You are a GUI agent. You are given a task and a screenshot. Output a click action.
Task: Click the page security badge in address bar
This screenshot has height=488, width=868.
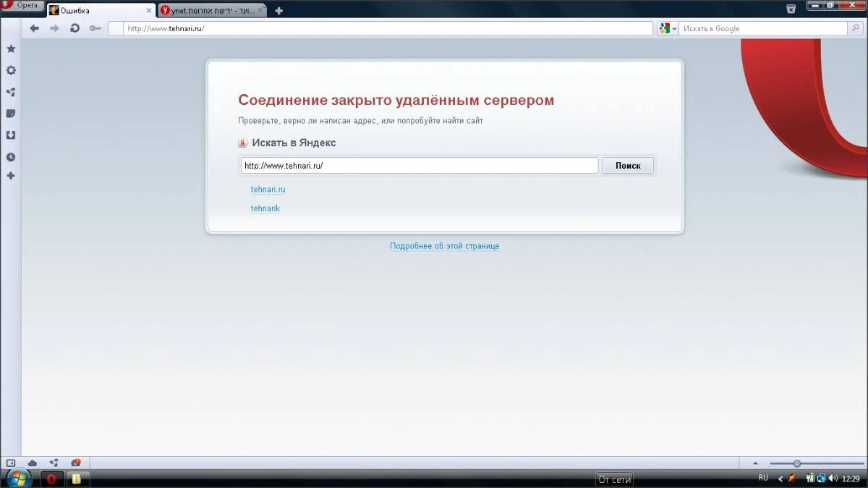116,28
